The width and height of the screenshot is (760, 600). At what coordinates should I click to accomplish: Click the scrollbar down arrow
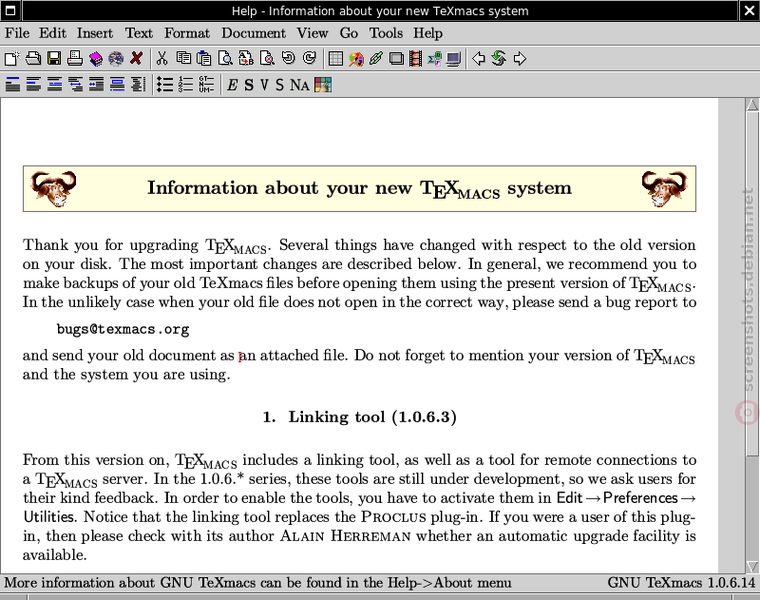point(752,566)
